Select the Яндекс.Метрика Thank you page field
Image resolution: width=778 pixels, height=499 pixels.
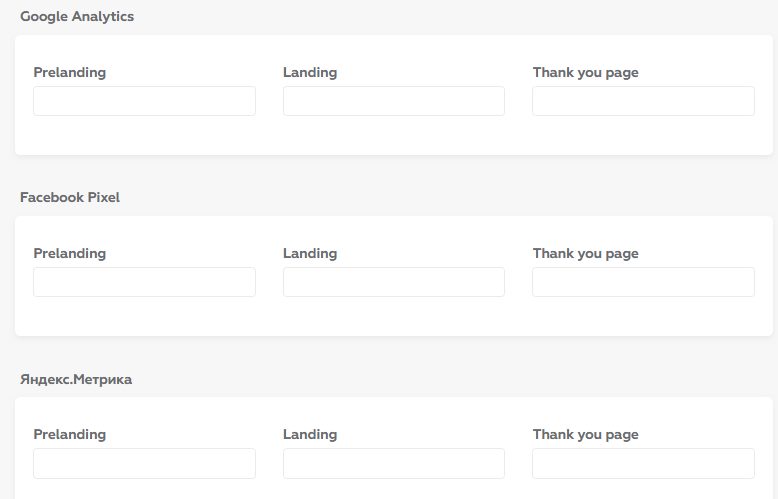643,463
